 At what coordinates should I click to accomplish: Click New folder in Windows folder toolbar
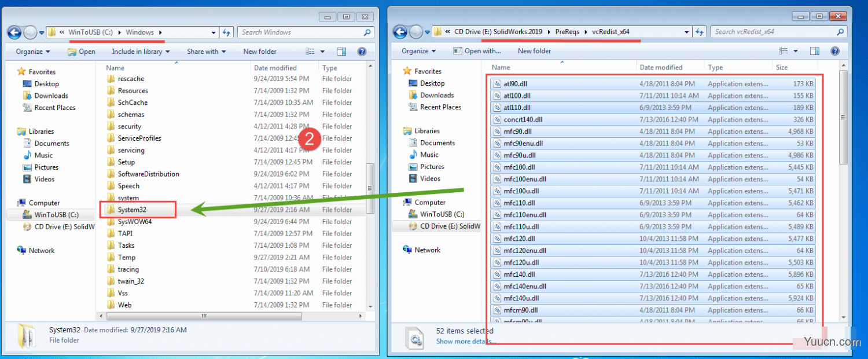(260, 52)
